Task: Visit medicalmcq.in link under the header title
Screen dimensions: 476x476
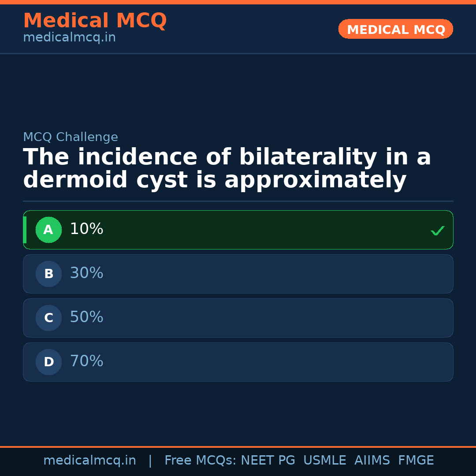Action: pos(69,38)
